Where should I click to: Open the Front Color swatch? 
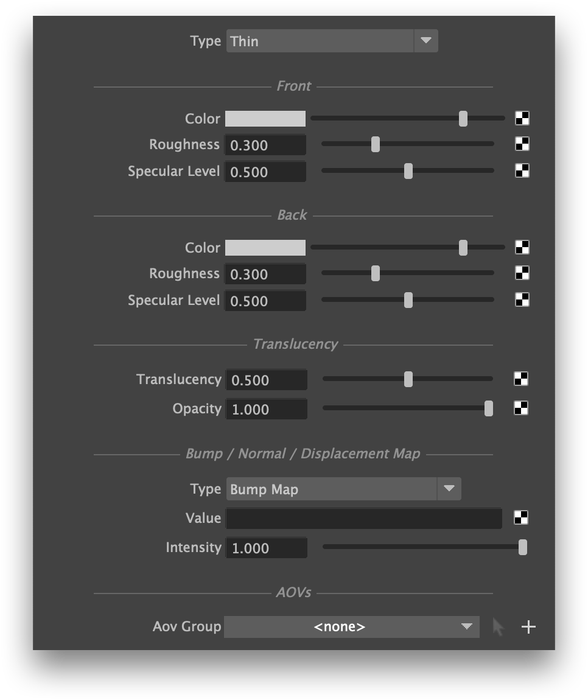tap(265, 119)
